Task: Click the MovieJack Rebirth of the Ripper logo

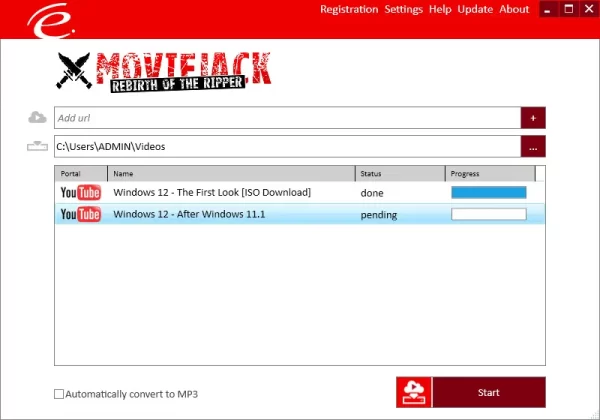Action: click(x=164, y=72)
